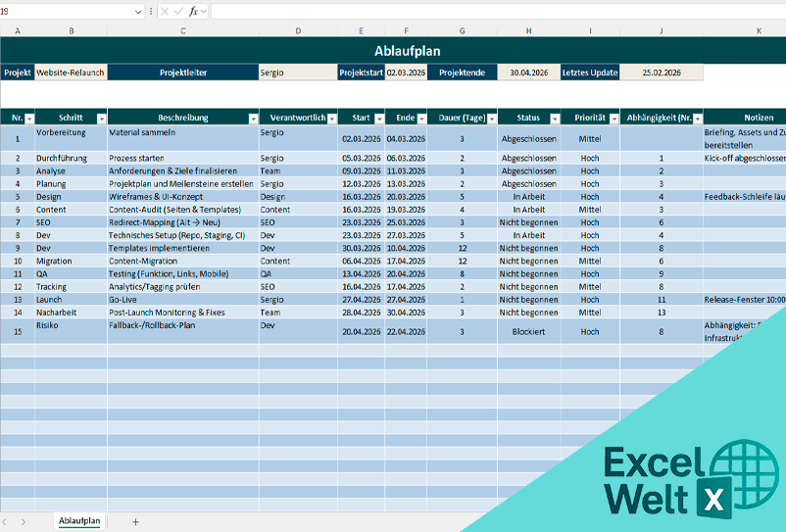Select the Website-Relaunch project cell

[x=71, y=73]
